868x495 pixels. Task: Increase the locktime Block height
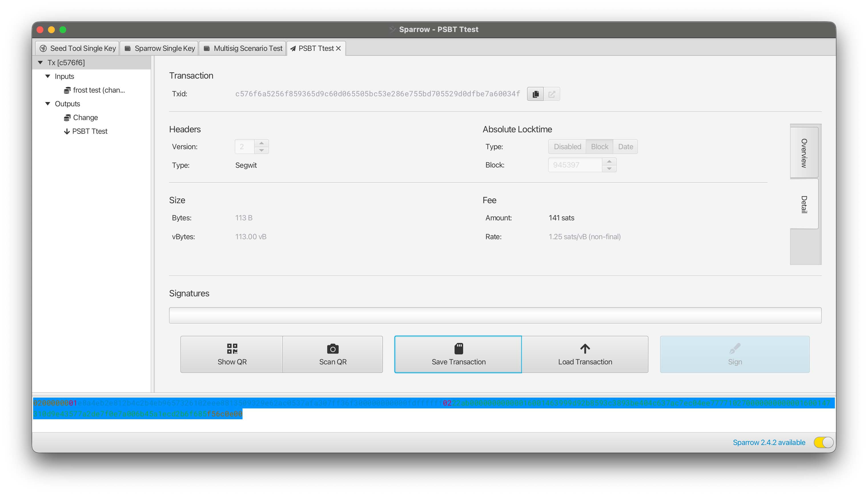tap(609, 161)
